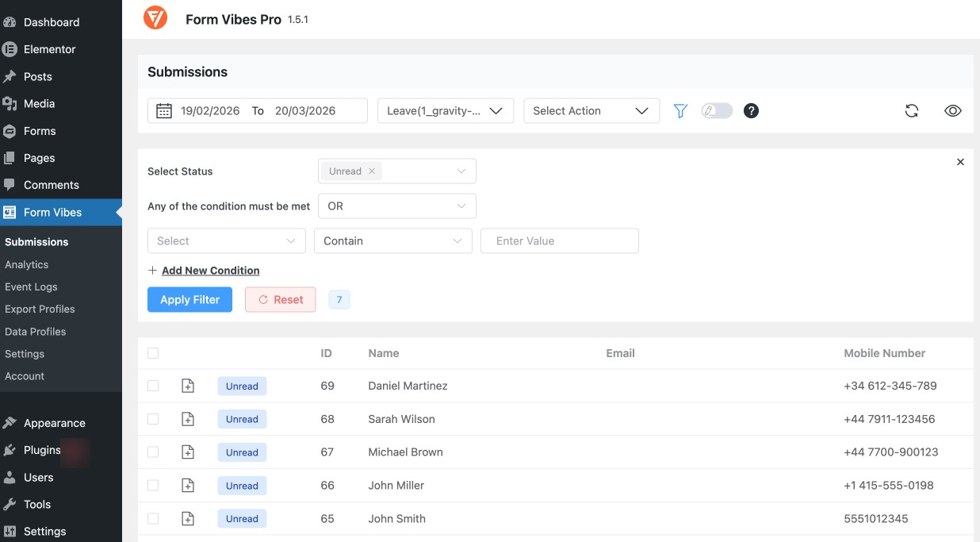Refresh the submissions list
The height and width of the screenshot is (542, 980).
(912, 111)
